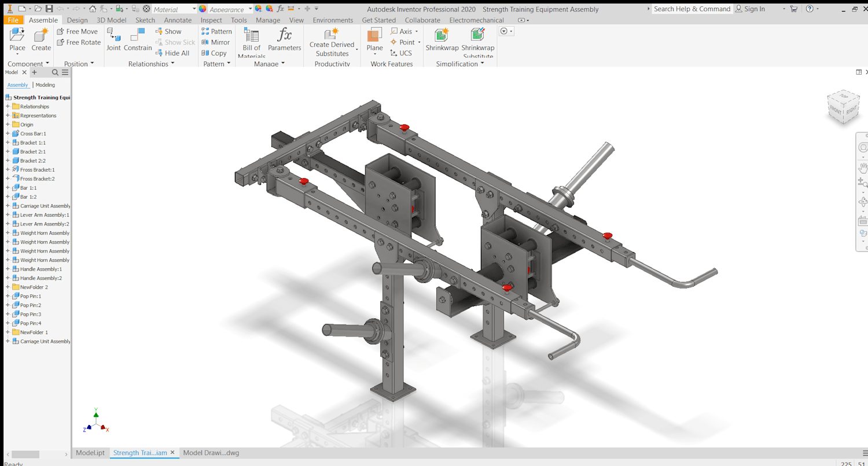Expand the Cross Bar:1 tree node
The width and height of the screenshot is (868, 466).
8,134
